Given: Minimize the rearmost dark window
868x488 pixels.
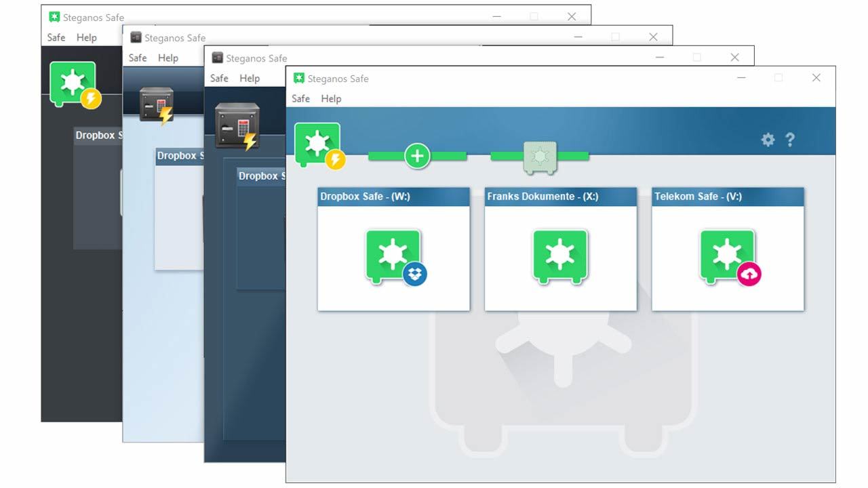Looking at the screenshot, I should click(497, 17).
